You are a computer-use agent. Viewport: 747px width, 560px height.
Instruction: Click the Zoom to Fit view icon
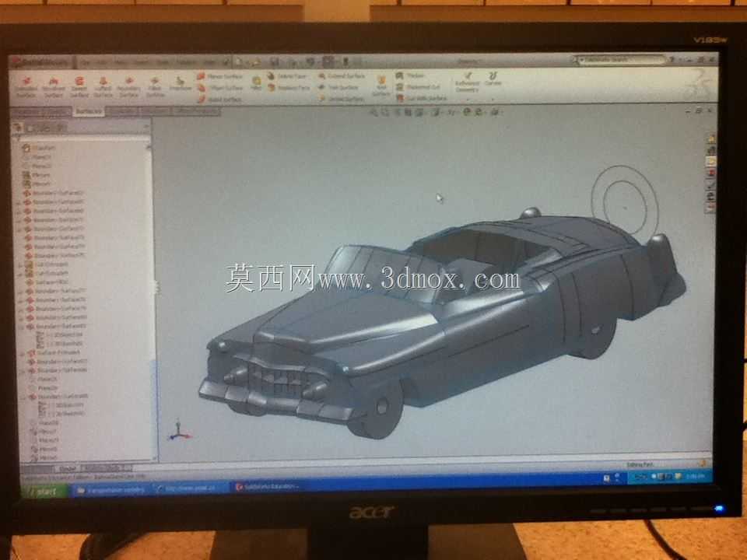[374, 112]
